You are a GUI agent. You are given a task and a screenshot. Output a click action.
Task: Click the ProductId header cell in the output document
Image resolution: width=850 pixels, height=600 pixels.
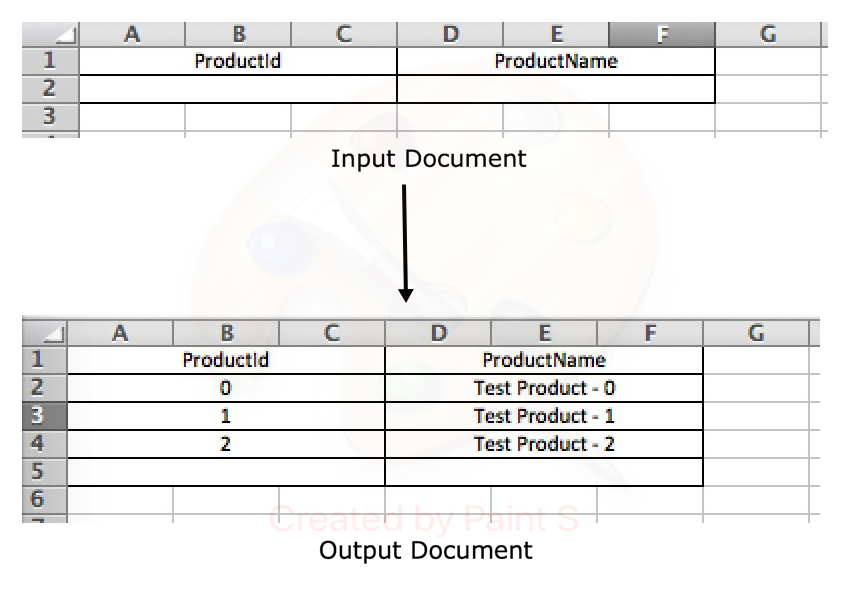click(x=227, y=359)
